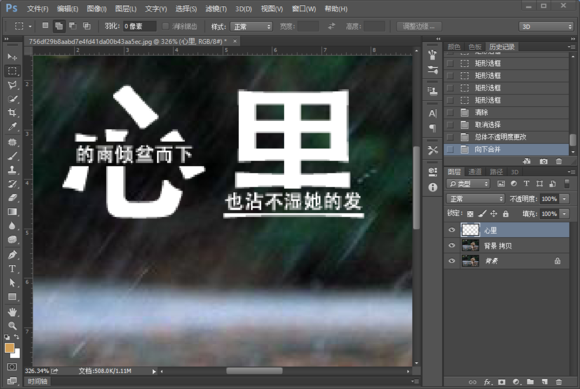The width and height of the screenshot is (580, 389).
Task: Select the Rectangular Marquee tool
Action: click(x=12, y=71)
